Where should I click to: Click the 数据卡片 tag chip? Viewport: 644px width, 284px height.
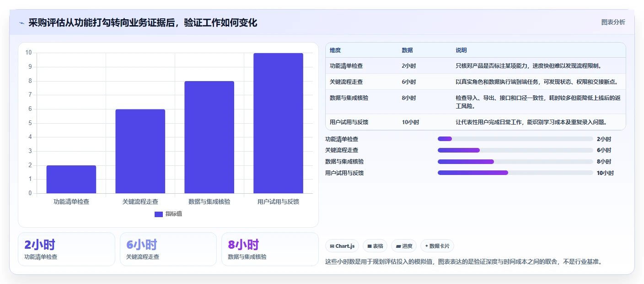437,246
